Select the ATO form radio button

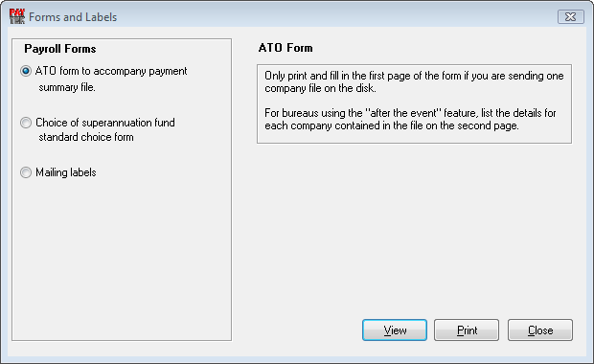[x=26, y=71]
